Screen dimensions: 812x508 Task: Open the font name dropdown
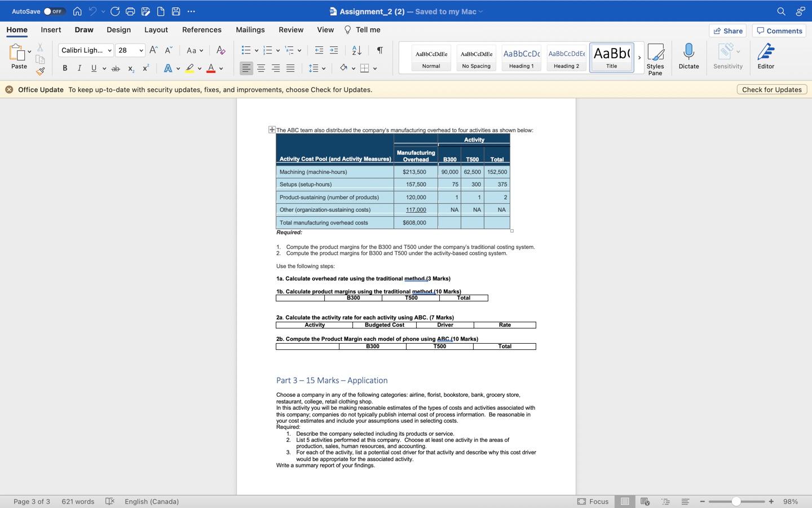point(85,50)
